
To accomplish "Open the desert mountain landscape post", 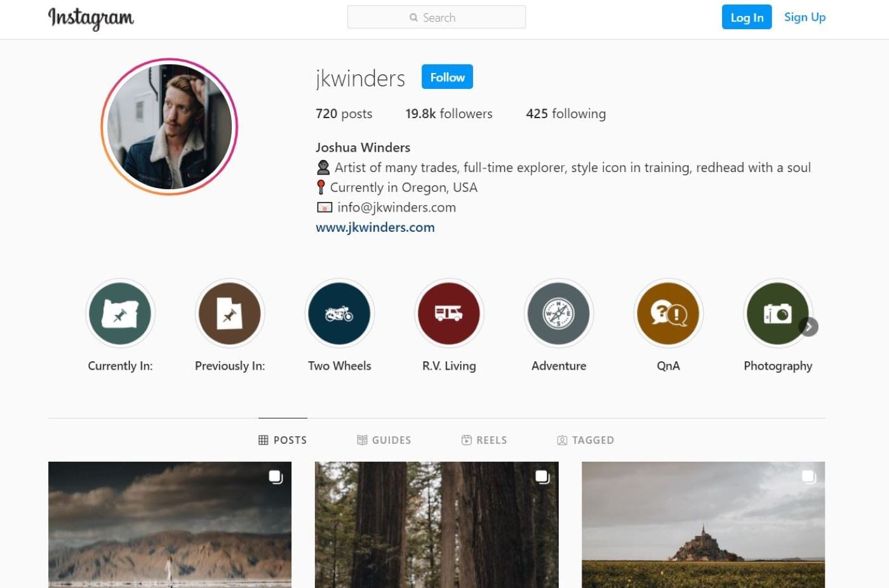I will coord(170,525).
